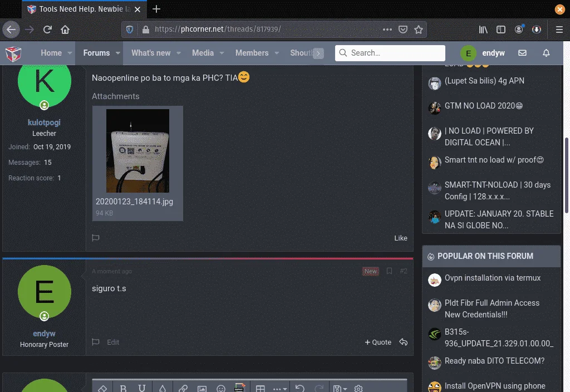Open 'Pldt Fibr Full Admin Access' thread
This screenshot has height=392, width=570.
coord(492,308)
